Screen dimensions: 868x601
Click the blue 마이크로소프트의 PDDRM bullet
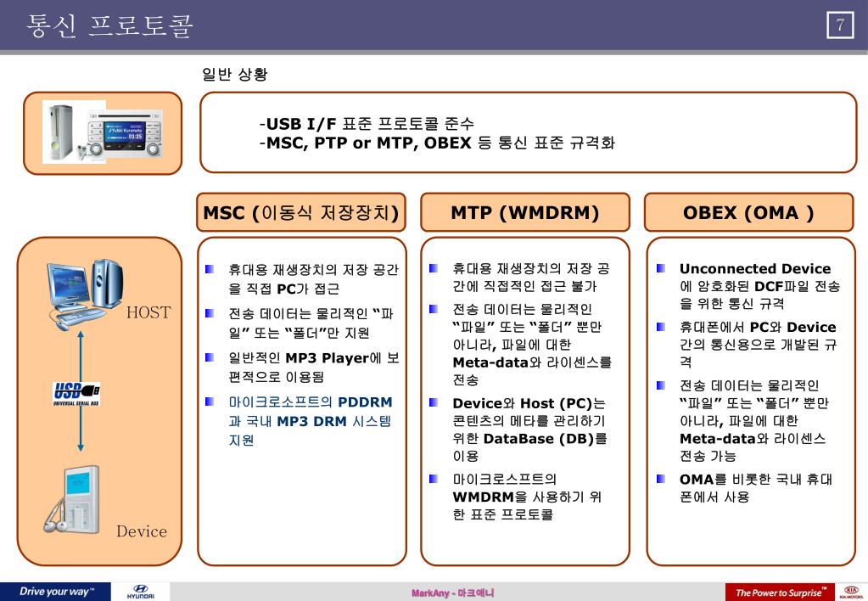(x=311, y=421)
